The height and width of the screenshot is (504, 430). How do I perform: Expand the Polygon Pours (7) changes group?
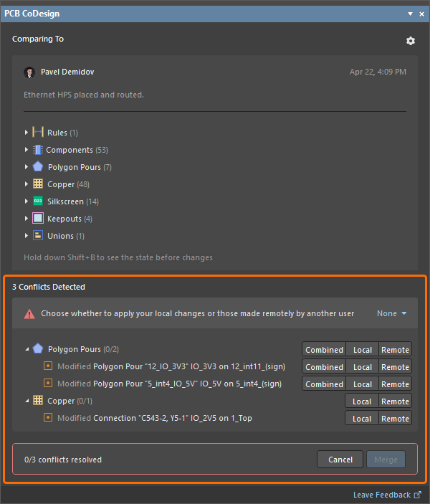tap(27, 167)
